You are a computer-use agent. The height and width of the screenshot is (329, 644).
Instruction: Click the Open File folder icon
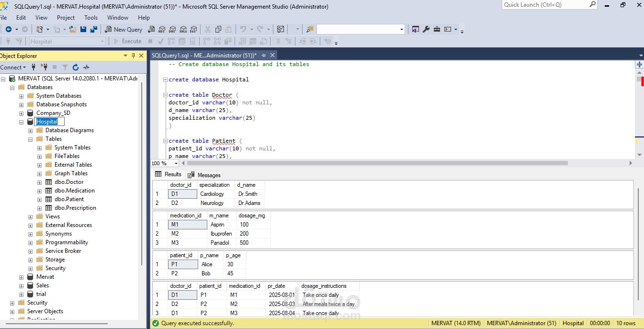(x=73, y=29)
